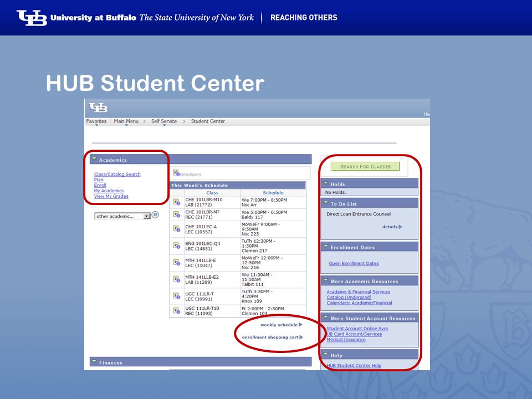Select the CHE 101LEC-A LEC (10557) cell
532x399 pixels.
212,229
